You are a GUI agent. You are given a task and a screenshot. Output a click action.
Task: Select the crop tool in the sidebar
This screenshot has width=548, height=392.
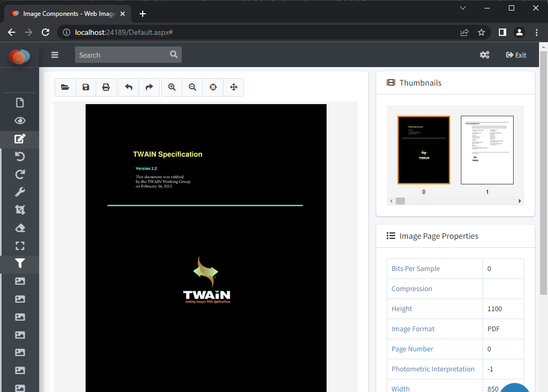pos(20,210)
